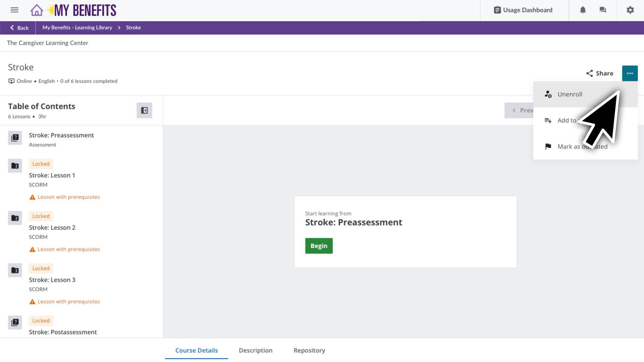
Task: Click the Add to playlist icon
Action: tap(548, 120)
